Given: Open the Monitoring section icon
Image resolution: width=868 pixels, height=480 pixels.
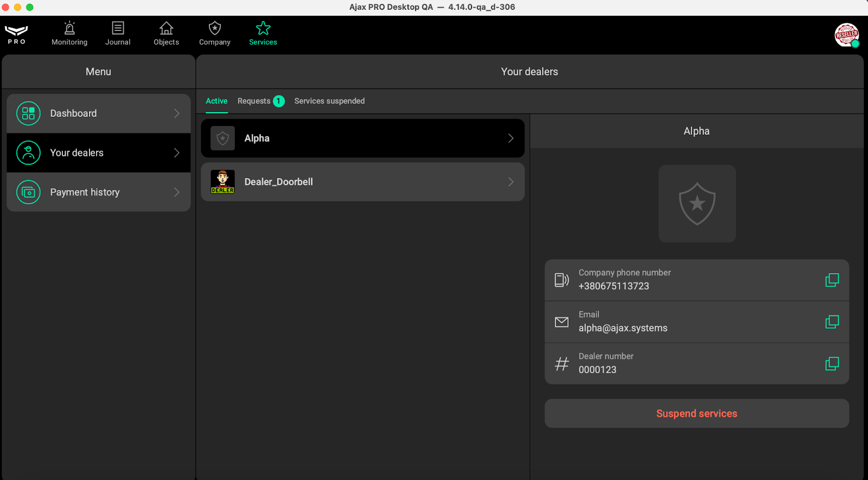Looking at the screenshot, I should point(69,28).
